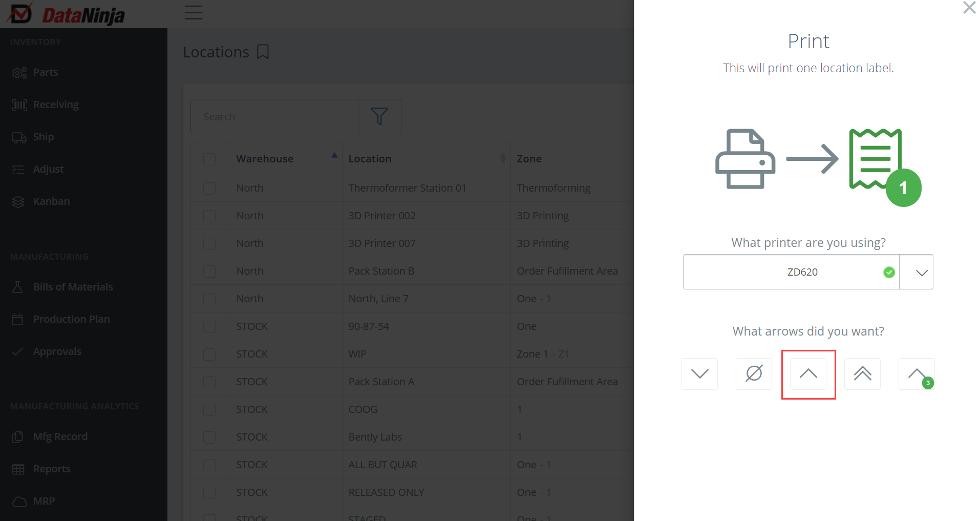Open Parts in the sidebar
The height and width of the screenshot is (521, 980).
(x=46, y=73)
